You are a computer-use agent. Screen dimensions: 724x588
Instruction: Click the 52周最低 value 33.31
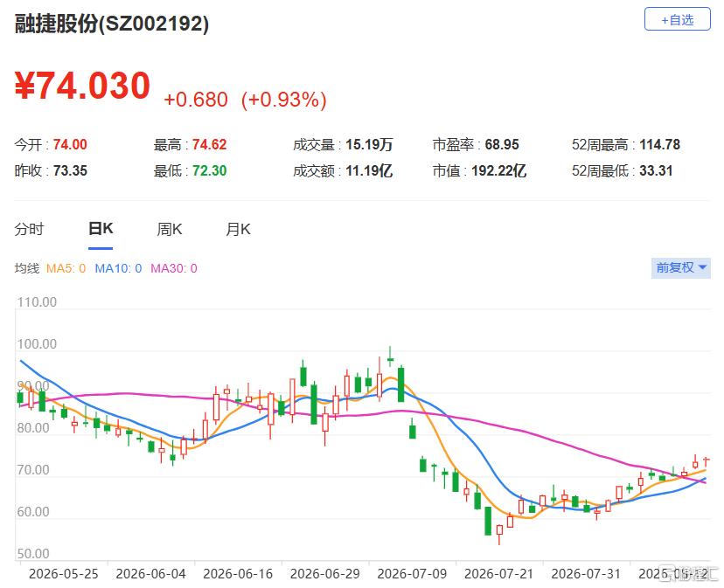coord(656,170)
